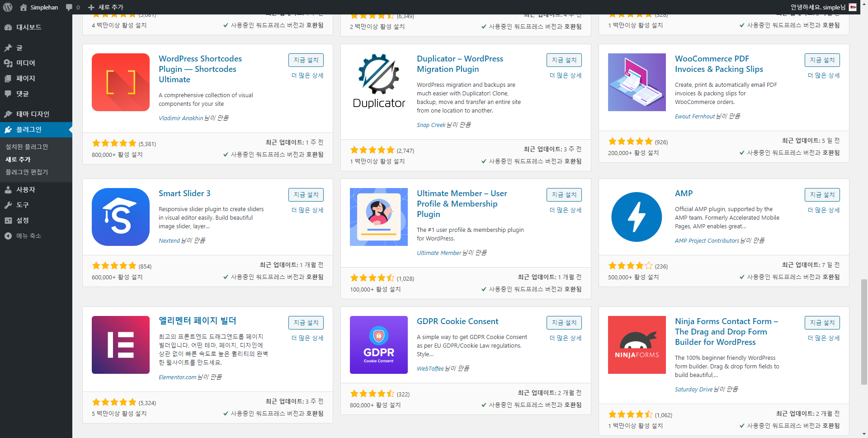Install Ultimate Member with 지금 설치

tap(564, 195)
